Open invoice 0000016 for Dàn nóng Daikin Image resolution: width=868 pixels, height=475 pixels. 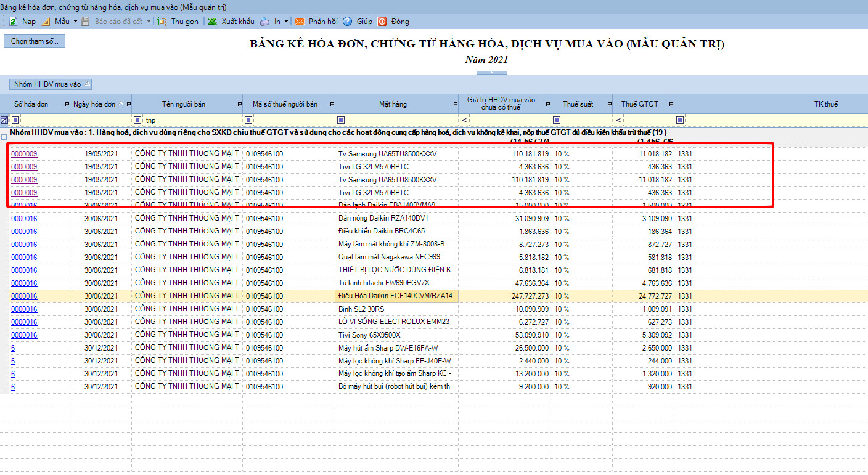pos(24,219)
